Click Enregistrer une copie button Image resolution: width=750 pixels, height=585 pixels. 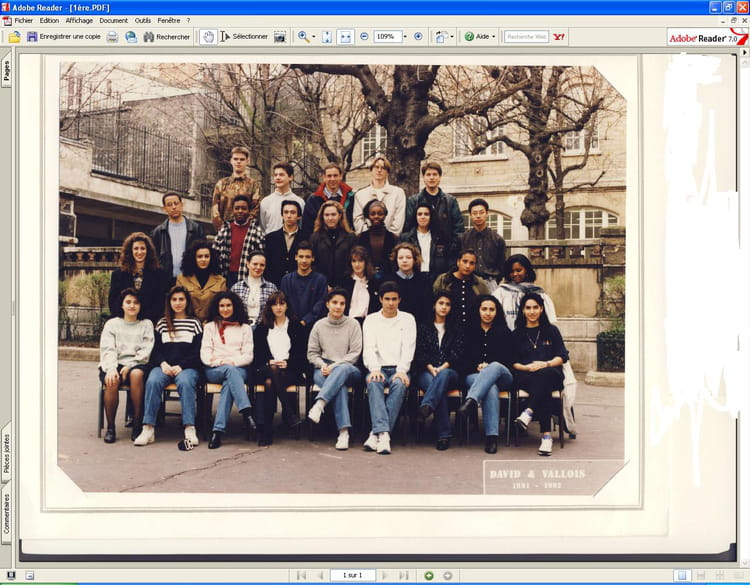63,37
